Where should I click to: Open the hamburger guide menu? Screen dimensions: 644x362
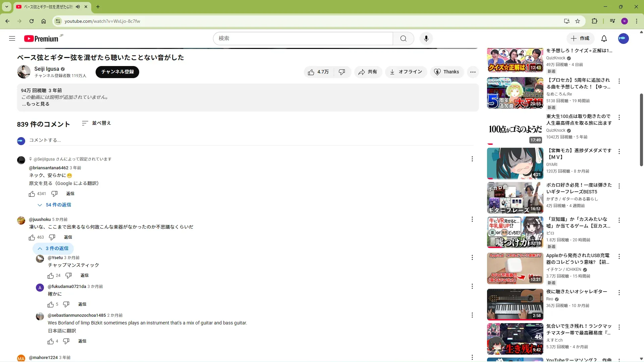[x=12, y=39]
